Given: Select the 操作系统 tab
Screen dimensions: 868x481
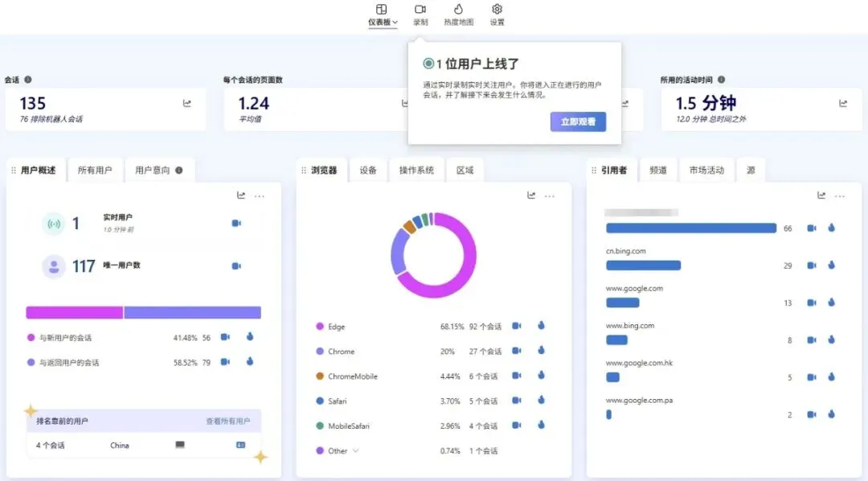Looking at the screenshot, I should tap(416, 171).
